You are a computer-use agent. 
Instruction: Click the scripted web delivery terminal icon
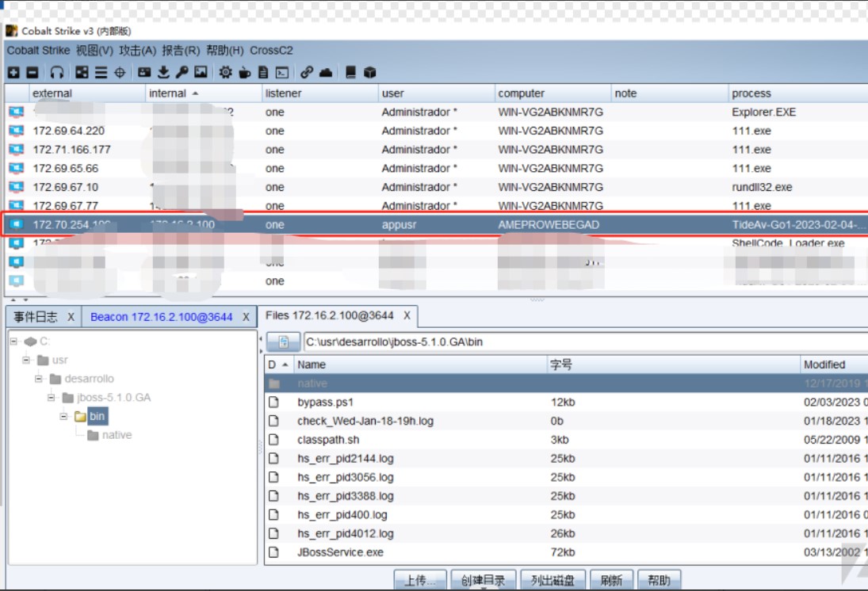pyautogui.click(x=282, y=73)
